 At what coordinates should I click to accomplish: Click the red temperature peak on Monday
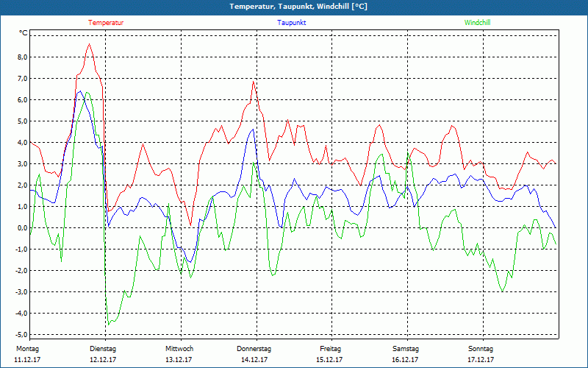pos(89,44)
